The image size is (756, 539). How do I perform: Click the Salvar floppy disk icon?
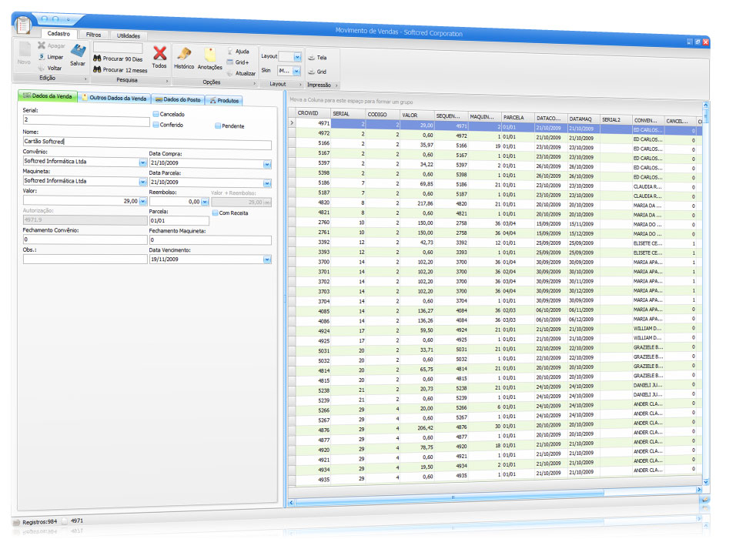pyautogui.click(x=78, y=52)
